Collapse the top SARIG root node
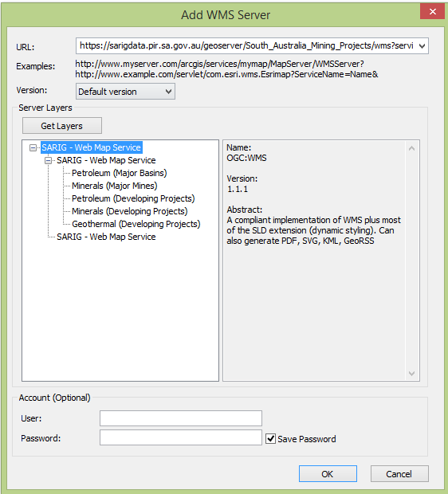This screenshot has height=494, width=448. pyautogui.click(x=33, y=147)
